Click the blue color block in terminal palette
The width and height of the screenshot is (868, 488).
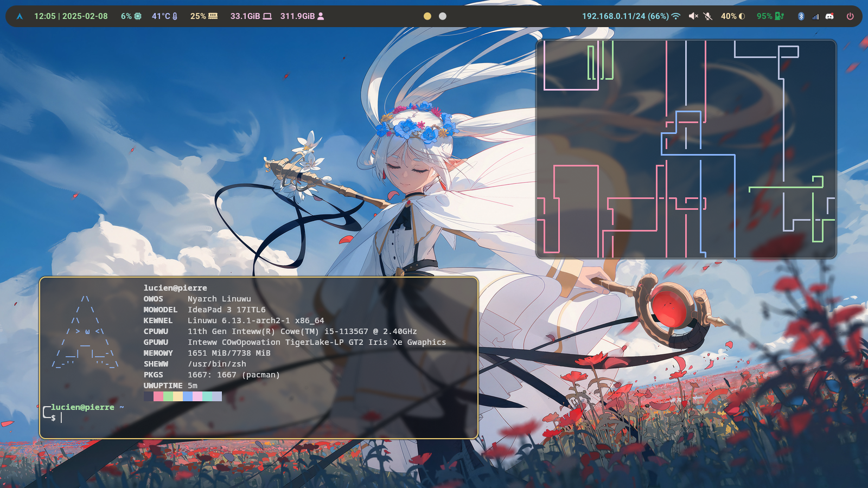coord(188,396)
